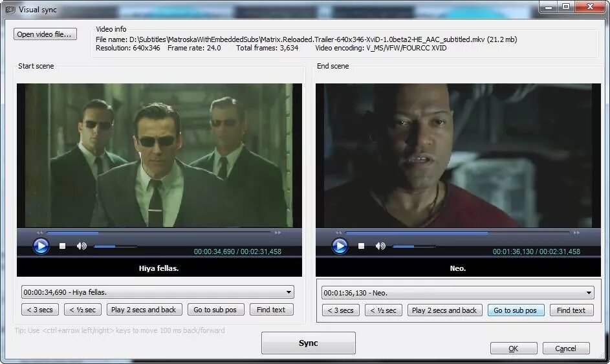The width and height of the screenshot is (610, 364).
Task: Click the Visual sync title bar icon
Action: coord(10,9)
